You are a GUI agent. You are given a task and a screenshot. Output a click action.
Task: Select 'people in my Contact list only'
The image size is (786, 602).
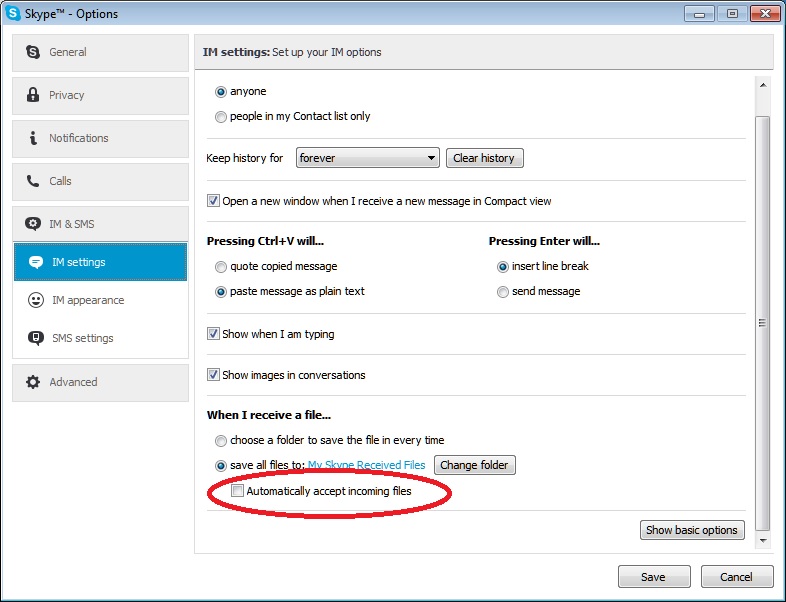(221, 117)
